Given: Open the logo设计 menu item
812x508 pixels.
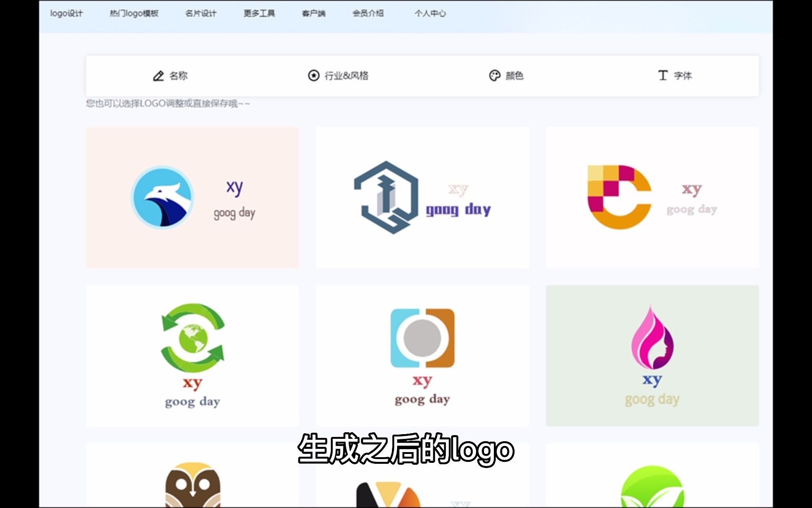Looking at the screenshot, I should pyautogui.click(x=66, y=13).
